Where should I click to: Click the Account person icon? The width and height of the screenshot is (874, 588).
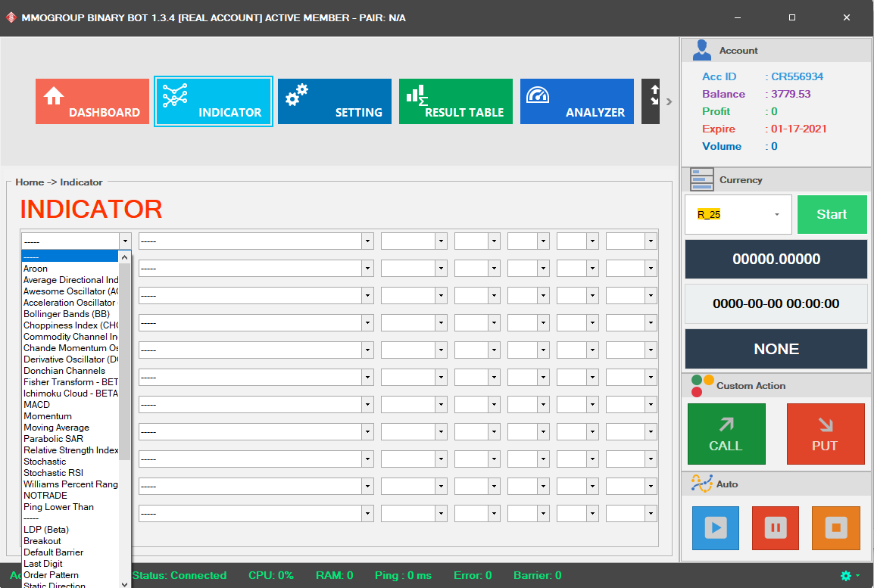702,50
